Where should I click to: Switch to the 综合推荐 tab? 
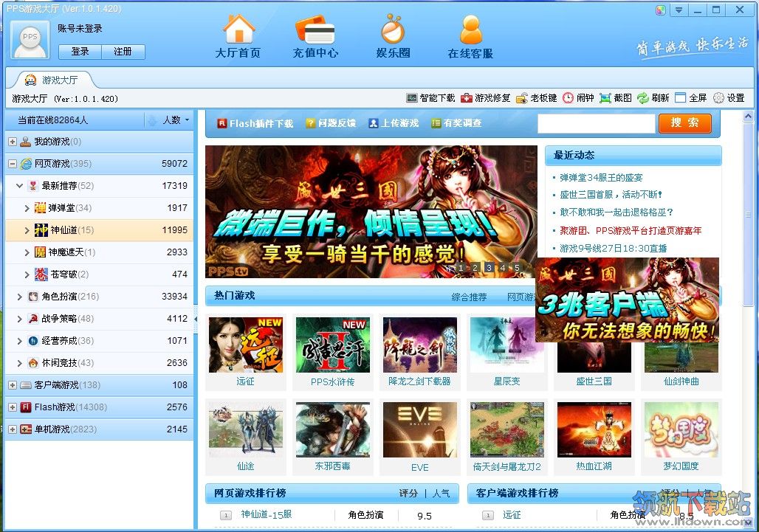click(469, 297)
